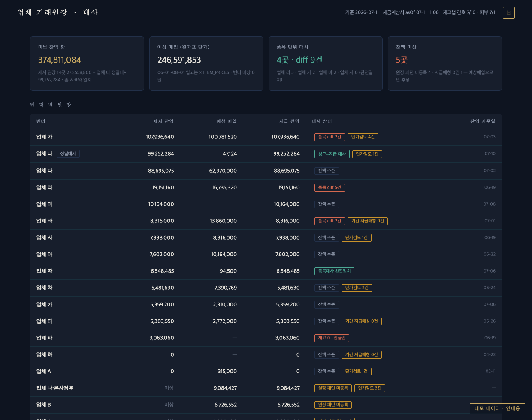Click 기간 지급매칭 0건 tag on 업체 바
532x420 pixels.
click(368, 221)
